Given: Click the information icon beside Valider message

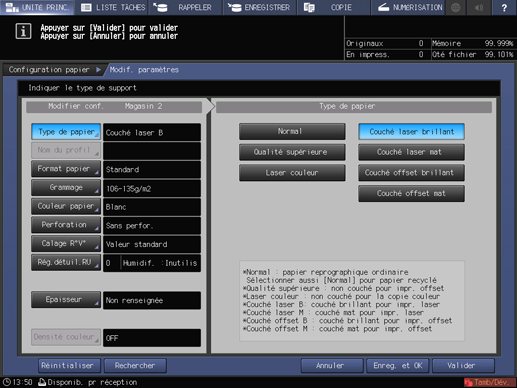Looking at the screenshot, I should coord(23,32).
